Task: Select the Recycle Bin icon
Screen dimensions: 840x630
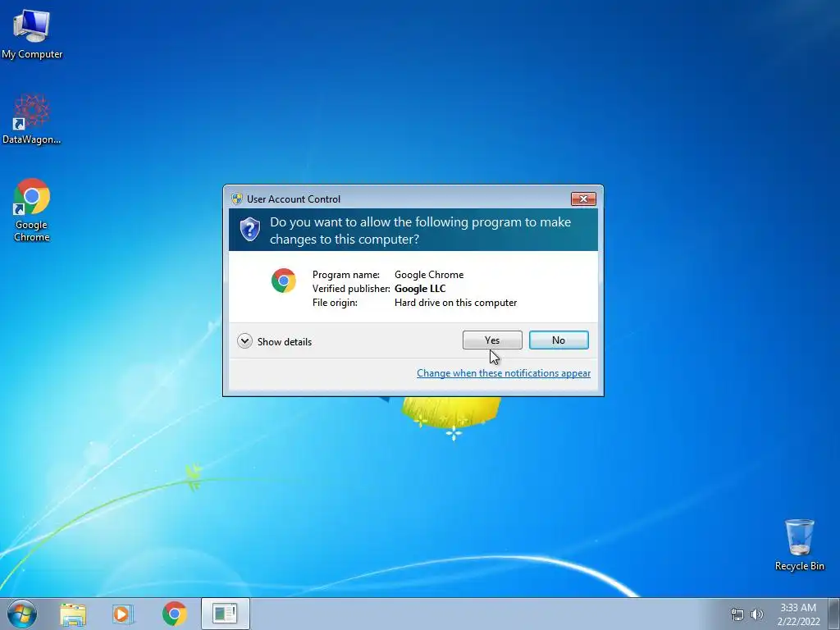Action: pyautogui.click(x=799, y=545)
